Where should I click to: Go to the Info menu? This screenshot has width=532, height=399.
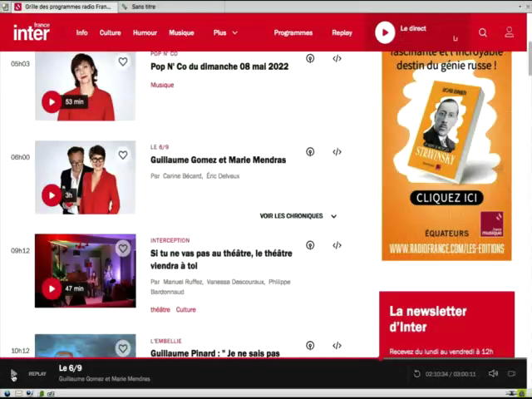pyautogui.click(x=81, y=33)
